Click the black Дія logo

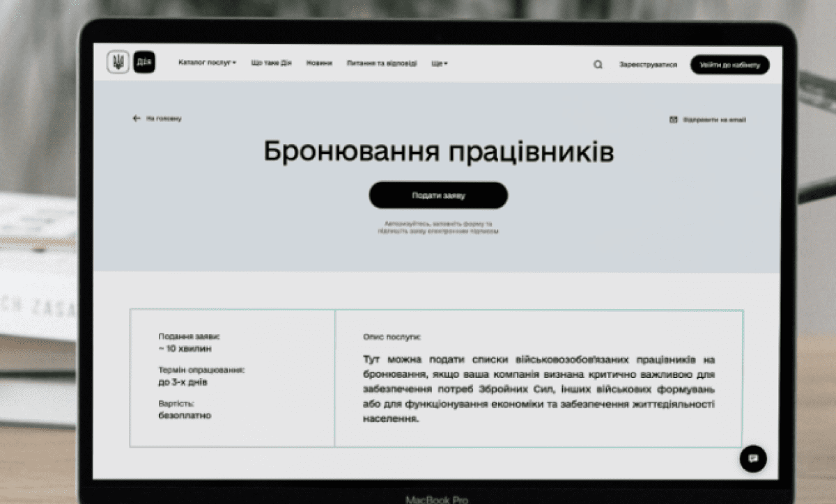click(x=144, y=63)
